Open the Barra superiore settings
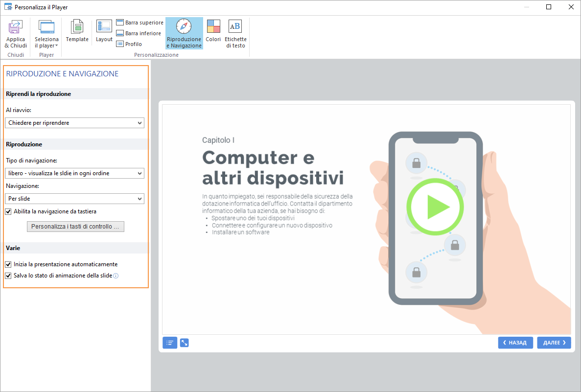 coord(139,23)
